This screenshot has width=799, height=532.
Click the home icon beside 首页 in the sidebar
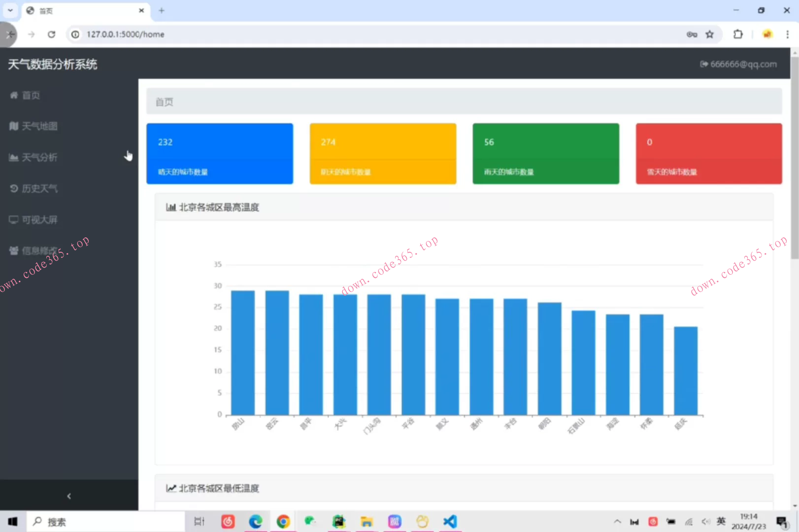[x=14, y=95]
